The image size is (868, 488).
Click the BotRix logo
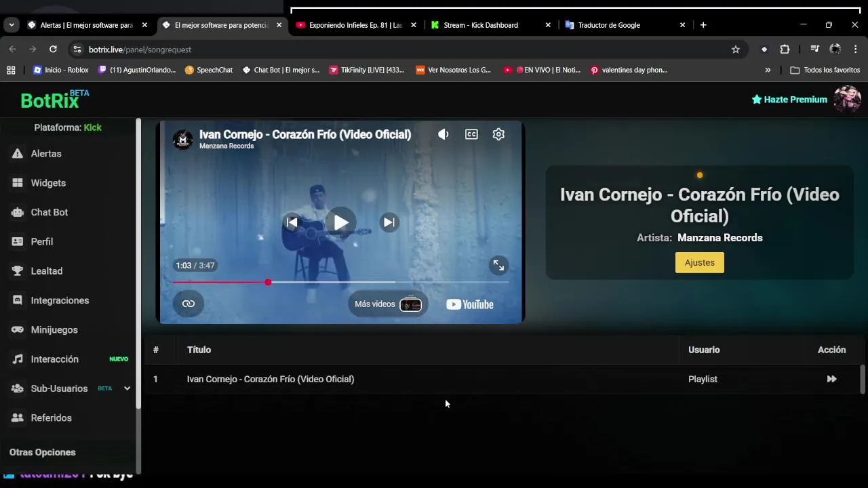point(54,100)
